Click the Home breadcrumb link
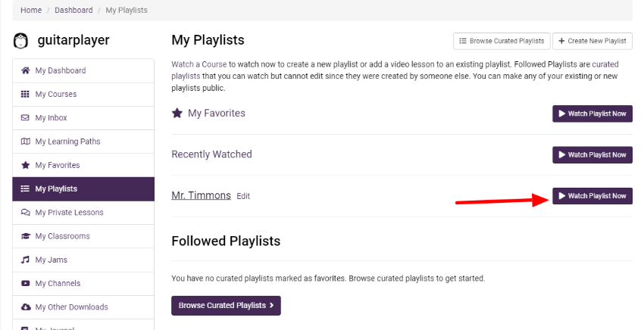The image size is (644, 330). (x=31, y=10)
